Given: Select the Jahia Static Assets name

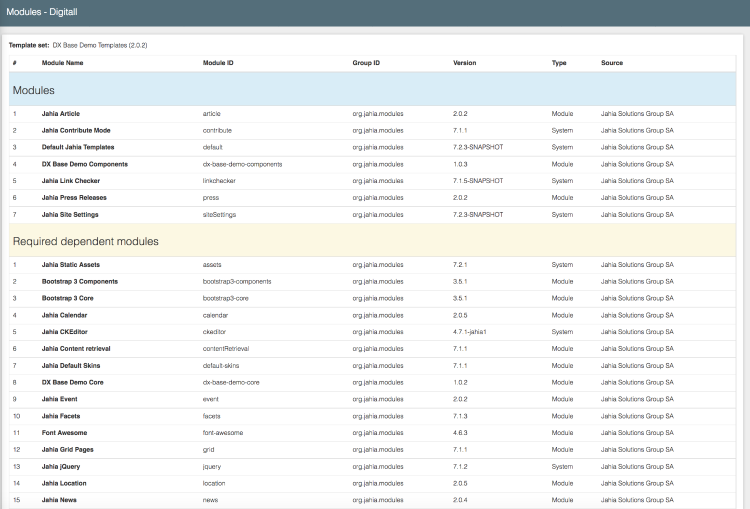Looking at the screenshot, I should pyautogui.click(x=71, y=265).
